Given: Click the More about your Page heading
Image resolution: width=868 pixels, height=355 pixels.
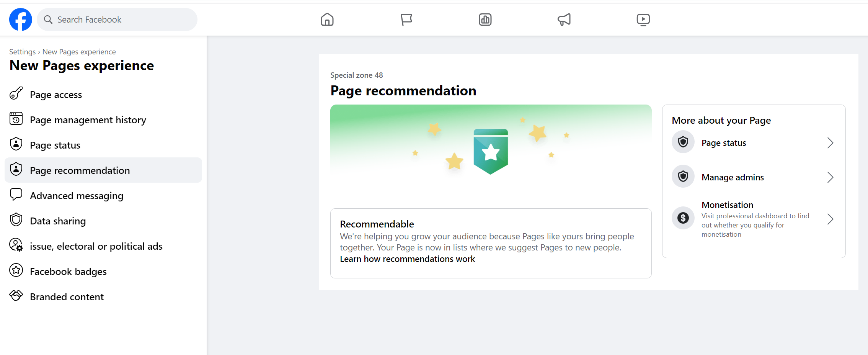Looking at the screenshot, I should (x=721, y=120).
